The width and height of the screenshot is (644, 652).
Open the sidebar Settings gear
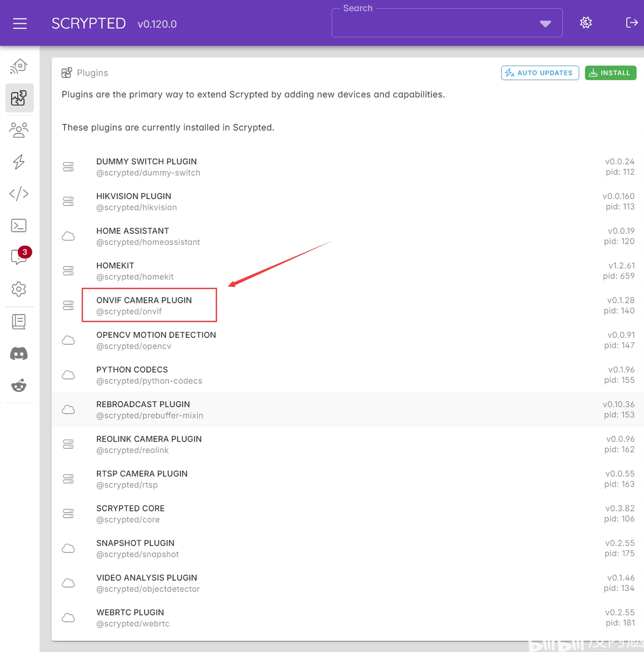(19, 289)
